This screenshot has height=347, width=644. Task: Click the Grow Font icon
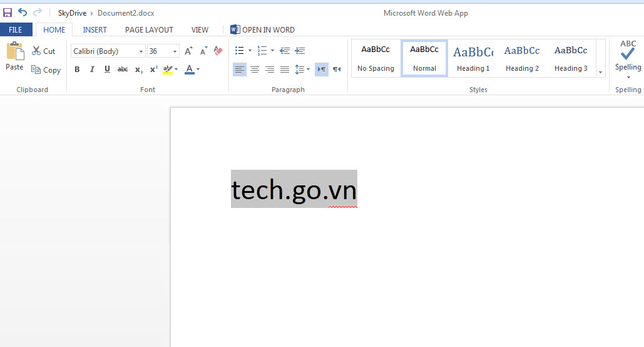pyautogui.click(x=188, y=51)
